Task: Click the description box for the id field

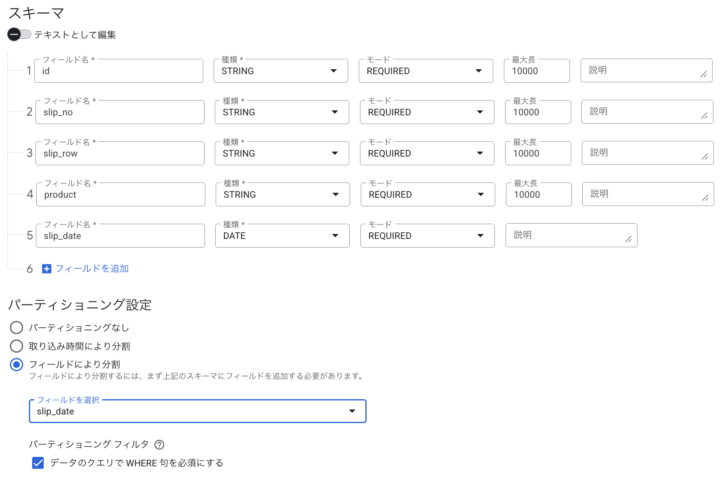Action: click(646, 71)
